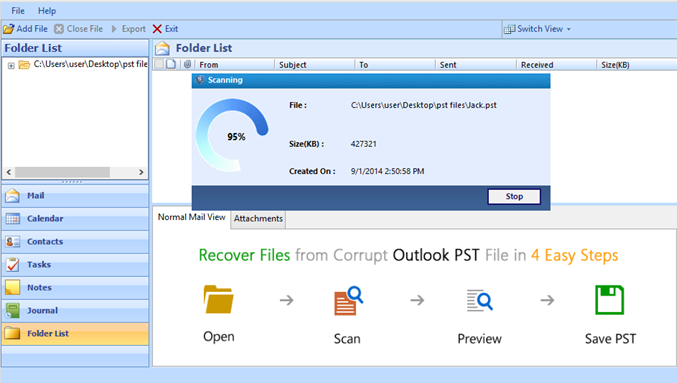Click the green Save PST floppy icon
The height and width of the screenshot is (383, 677).
tap(609, 299)
